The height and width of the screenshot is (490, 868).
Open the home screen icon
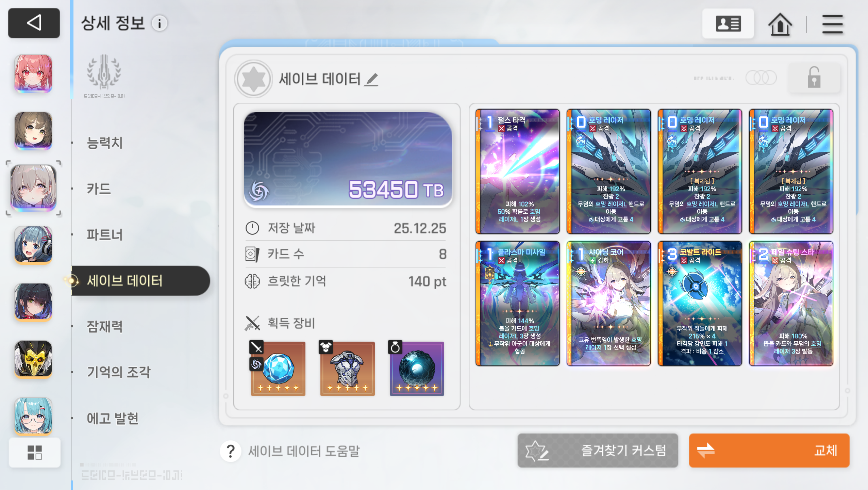[x=780, y=24]
